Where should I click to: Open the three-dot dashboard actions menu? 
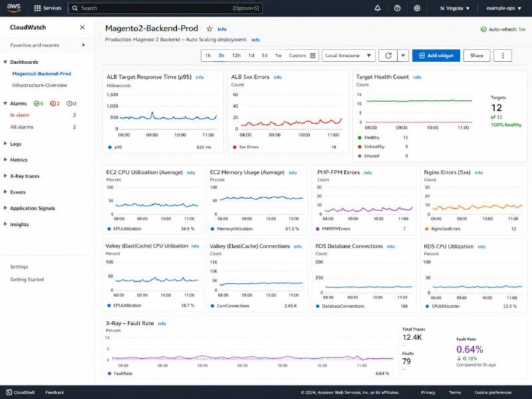(503, 55)
